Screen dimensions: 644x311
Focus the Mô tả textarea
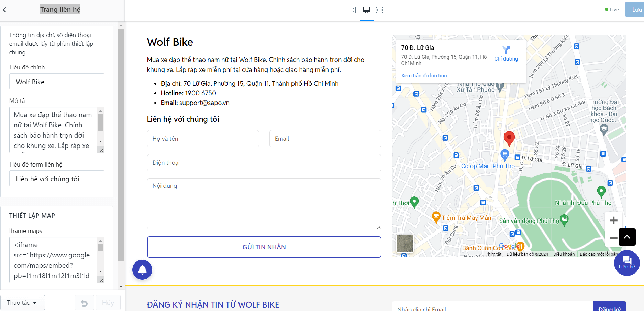(x=53, y=130)
